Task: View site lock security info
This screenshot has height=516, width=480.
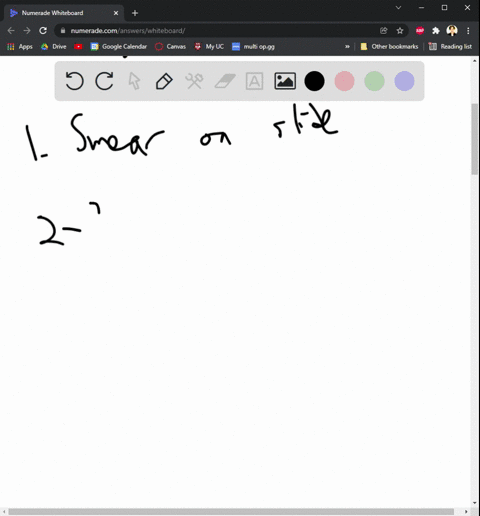Action: click(63, 31)
